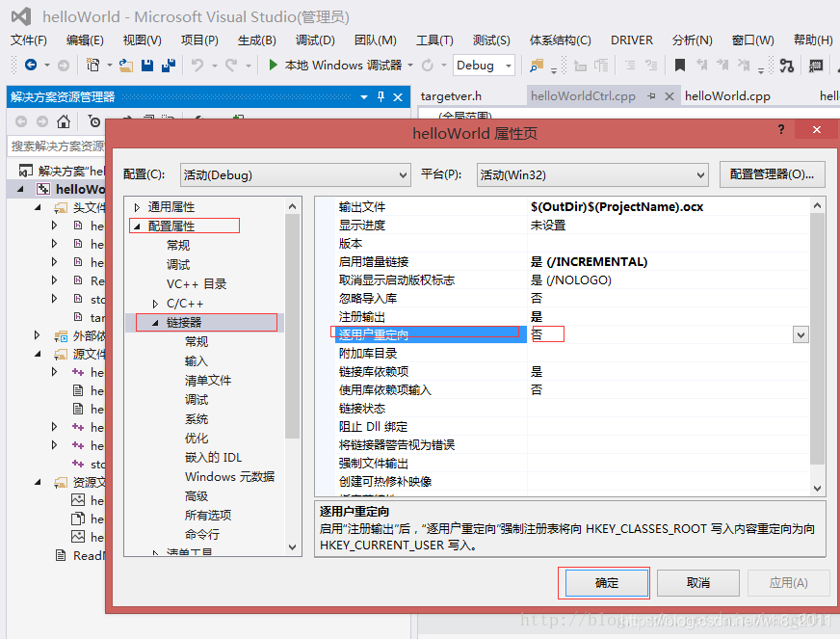840x639 pixels.
Task: Select Windows 元数据 tree item
Action: tap(229, 477)
